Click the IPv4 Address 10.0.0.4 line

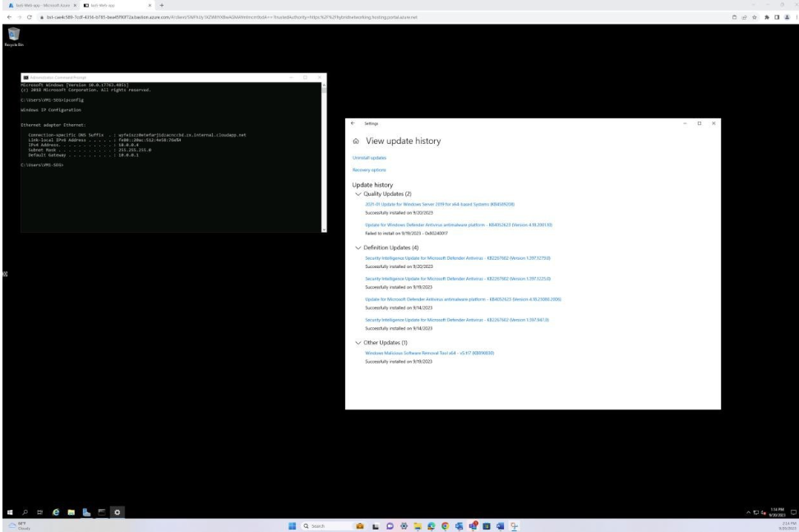[83, 146]
